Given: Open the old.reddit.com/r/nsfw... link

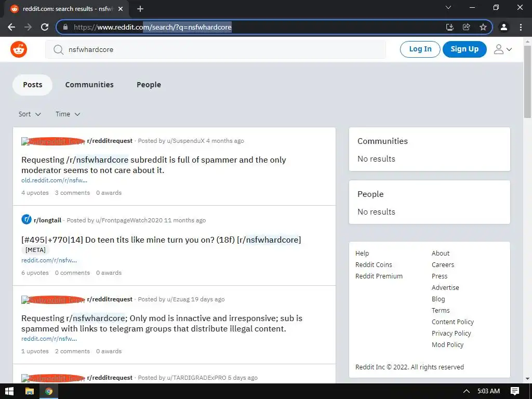Looking at the screenshot, I should (x=54, y=180).
